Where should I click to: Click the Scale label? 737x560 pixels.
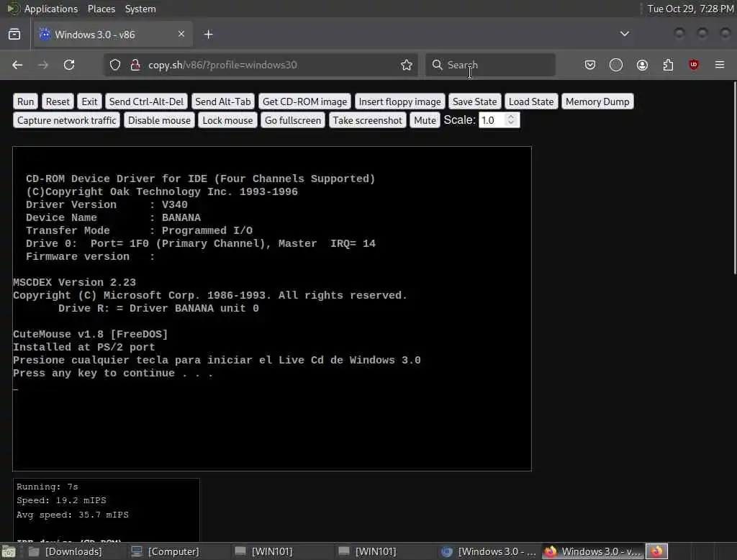coord(459,120)
